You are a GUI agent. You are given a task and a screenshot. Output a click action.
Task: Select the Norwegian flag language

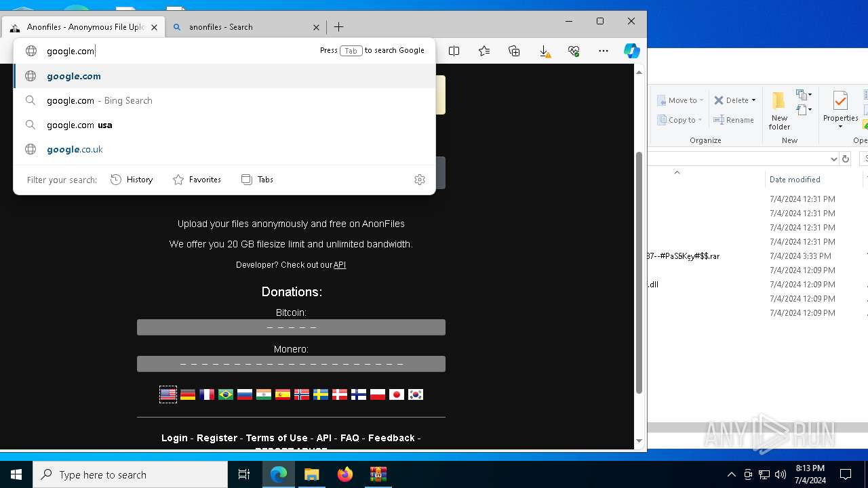pos(302,394)
